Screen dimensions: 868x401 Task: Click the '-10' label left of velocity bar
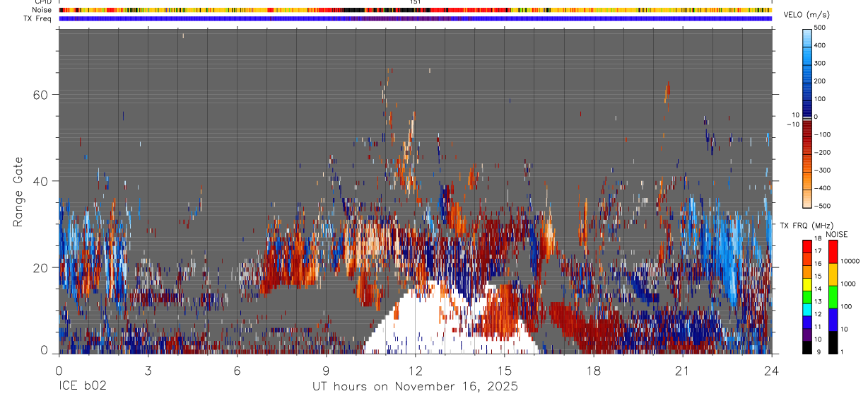coord(793,124)
